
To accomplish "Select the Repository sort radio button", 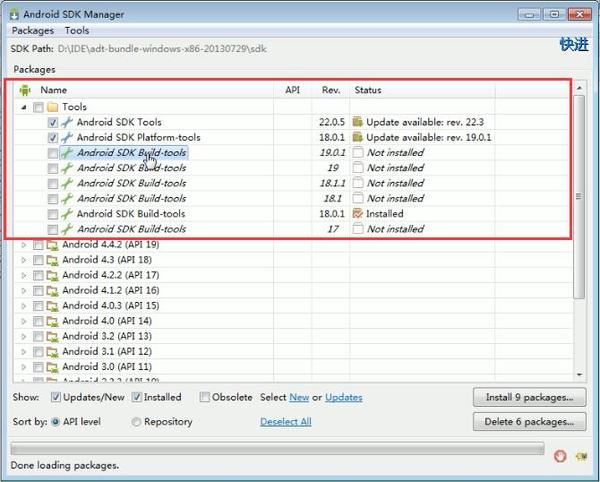I will (x=136, y=422).
